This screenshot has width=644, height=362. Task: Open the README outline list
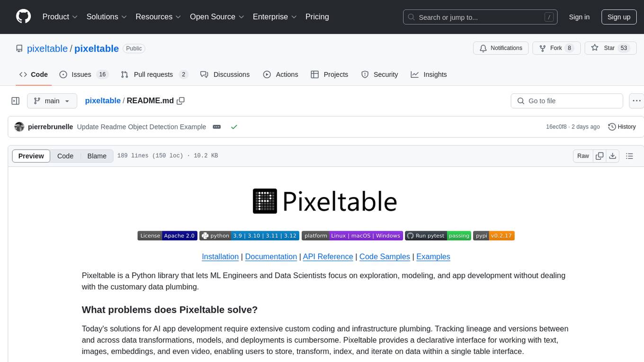pos(629,156)
